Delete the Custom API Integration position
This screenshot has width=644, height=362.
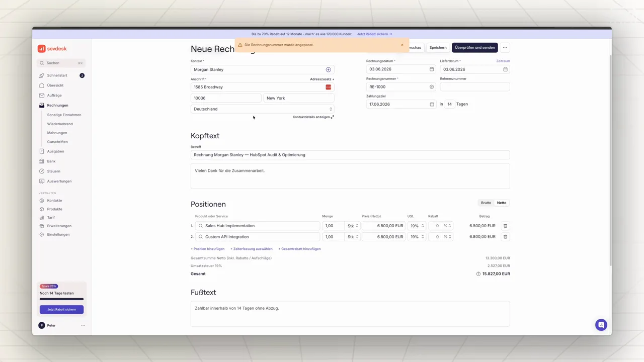tap(506, 237)
